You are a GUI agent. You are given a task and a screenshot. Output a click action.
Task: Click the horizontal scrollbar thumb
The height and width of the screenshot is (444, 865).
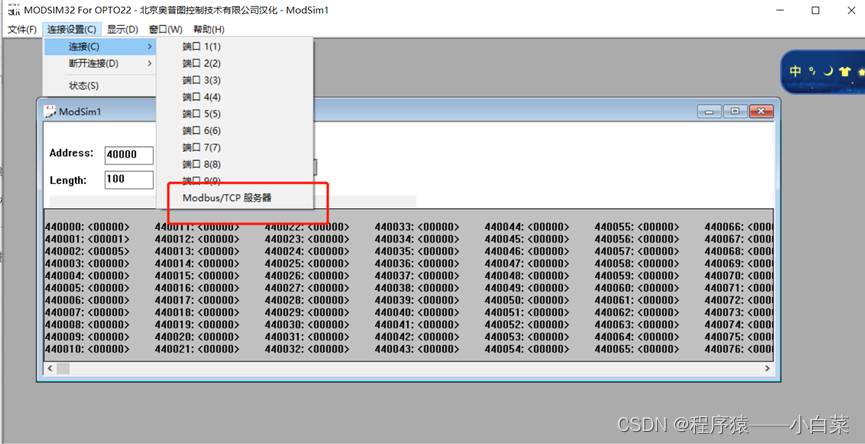coord(63,368)
